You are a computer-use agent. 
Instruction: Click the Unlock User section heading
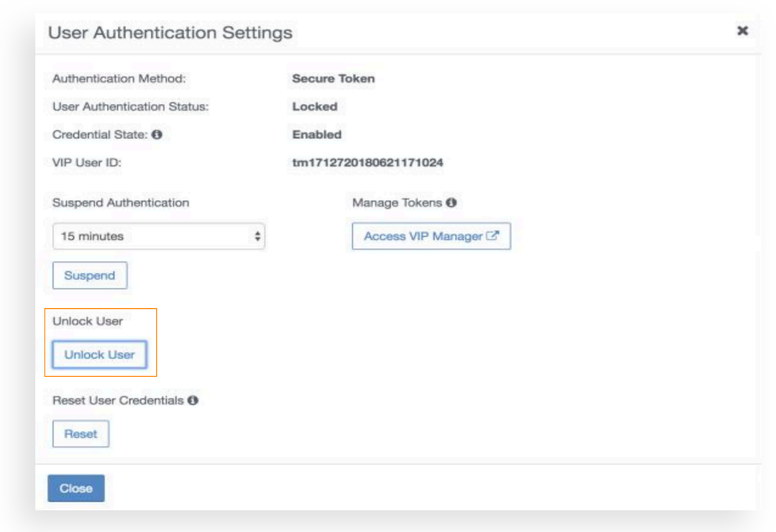click(87, 321)
